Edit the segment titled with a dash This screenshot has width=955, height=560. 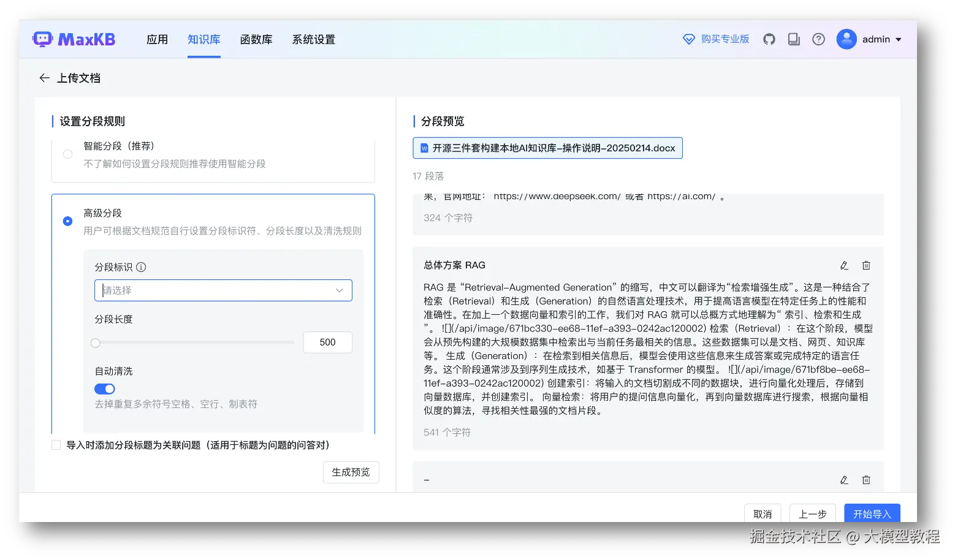click(844, 480)
